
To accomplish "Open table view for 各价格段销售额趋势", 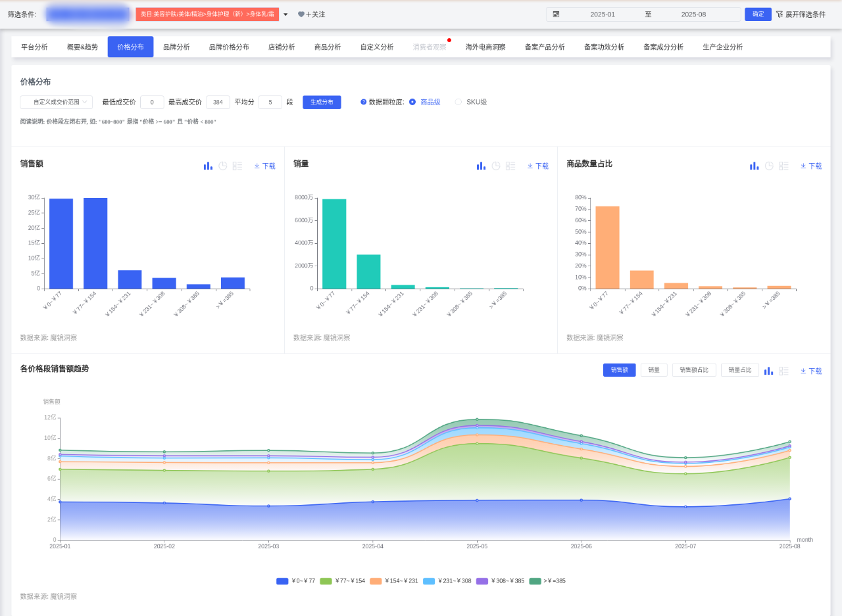I will point(783,371).
